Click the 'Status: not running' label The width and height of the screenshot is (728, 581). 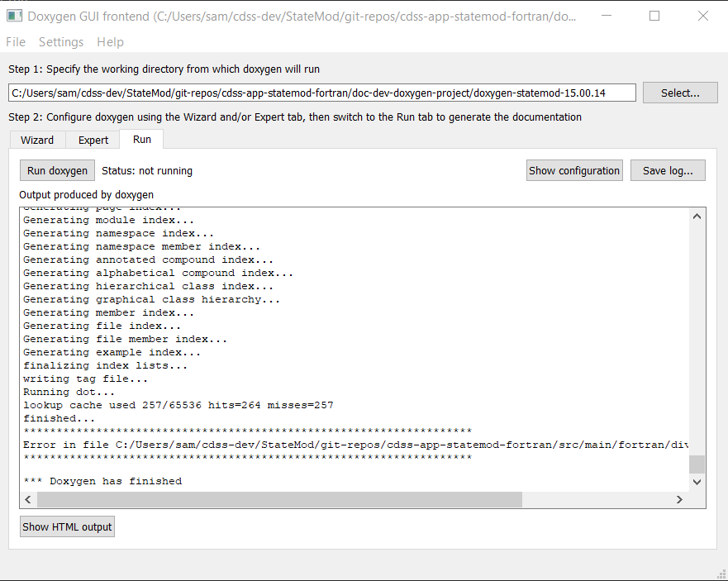(x=147, y=171)
